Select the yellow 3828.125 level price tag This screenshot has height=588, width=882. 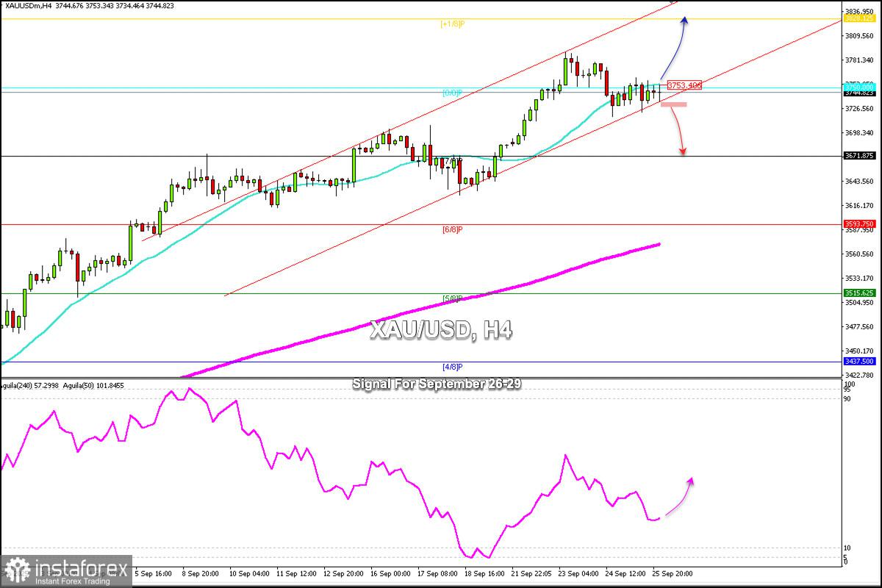(859, 18)
